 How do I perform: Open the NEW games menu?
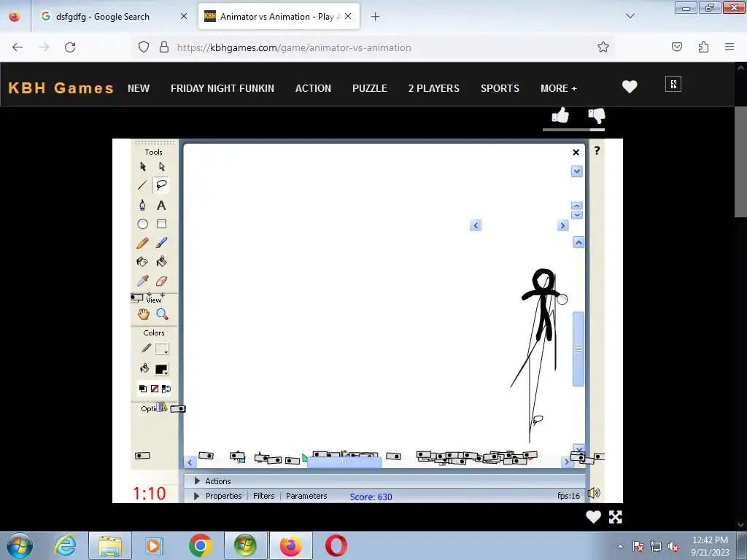coord(139,88)
